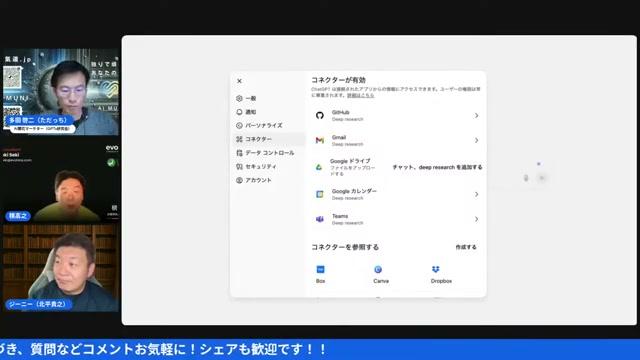Expand the Gmail connector chevron

pos(476,140)
